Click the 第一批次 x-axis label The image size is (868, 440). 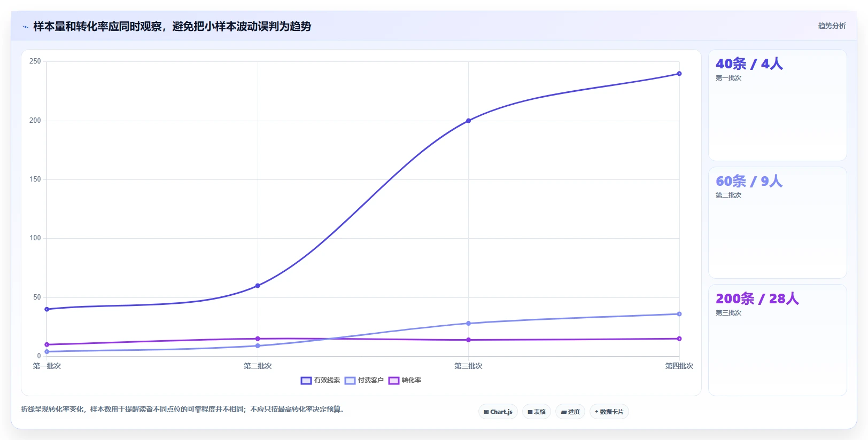pyautogui.click(x=47, y=366)
